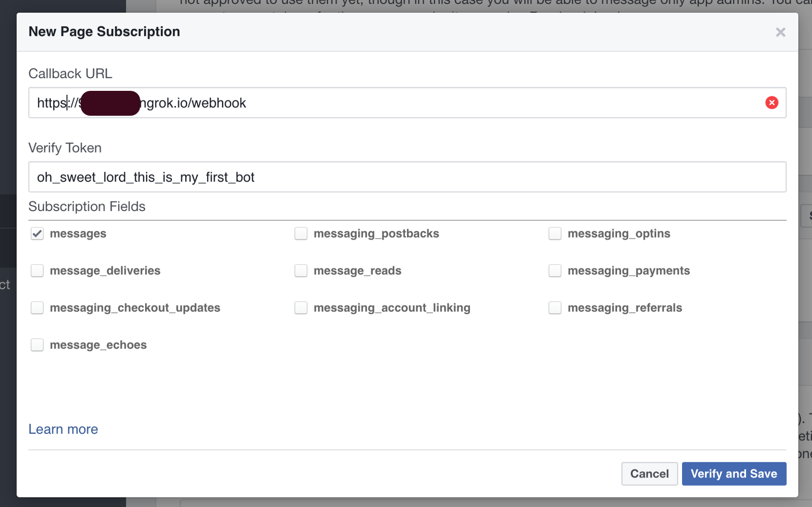Select the messaging_payments checkbox

click(x=555, y=271)
